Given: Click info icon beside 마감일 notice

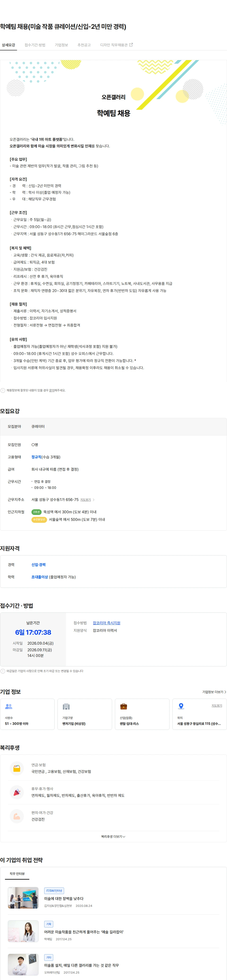Looking at the screenshot, I should click(3, 671).
